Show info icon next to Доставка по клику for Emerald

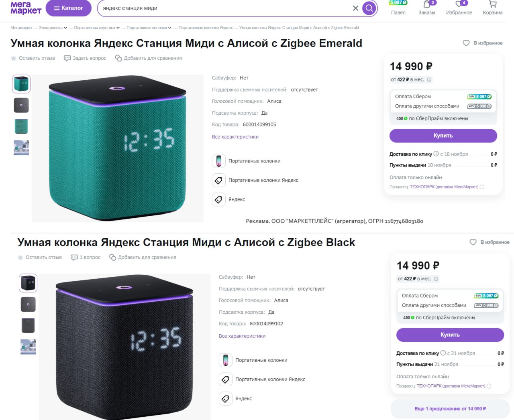click(436, 154)
